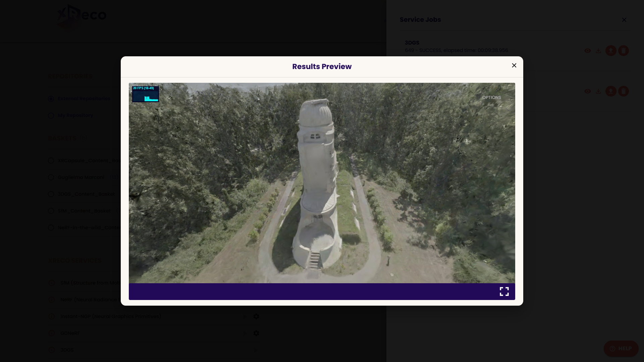Delete the 3DGS job 649
This screenshot has width=644, height=362.
623,51
